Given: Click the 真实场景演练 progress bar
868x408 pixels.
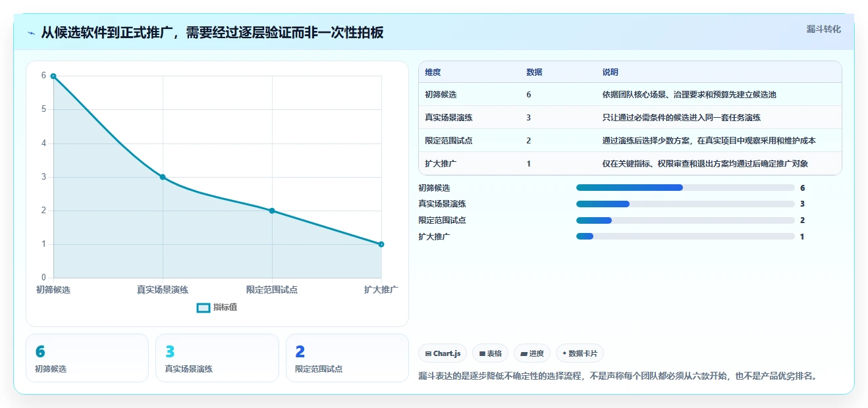Looking at the screenshot, I should pos(686,204).
